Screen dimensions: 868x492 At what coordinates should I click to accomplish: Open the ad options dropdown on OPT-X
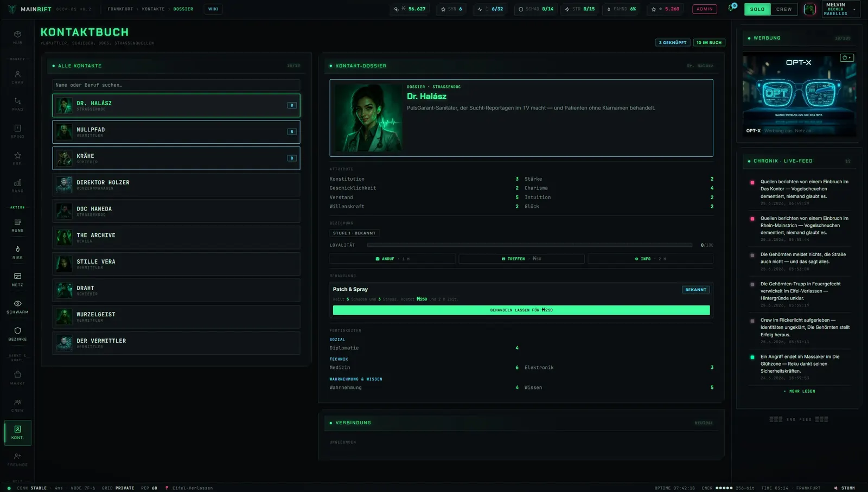846,57
